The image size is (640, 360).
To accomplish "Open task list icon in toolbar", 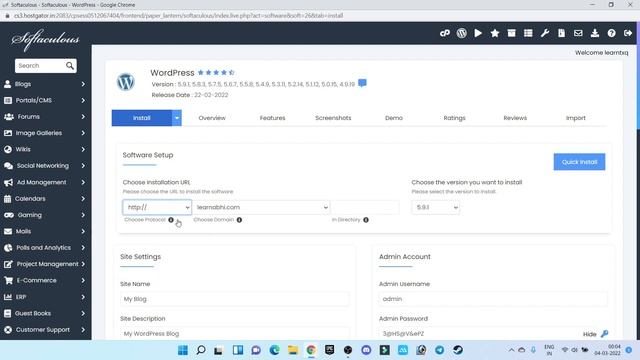I will (x=528, y=33).
